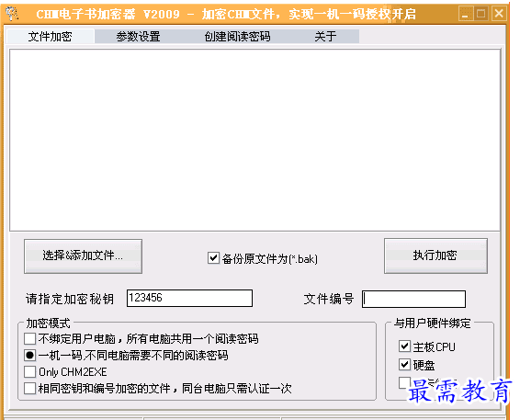Click the 执行加密 button
This screenshot has height=420, width=520.
[435, 255]
